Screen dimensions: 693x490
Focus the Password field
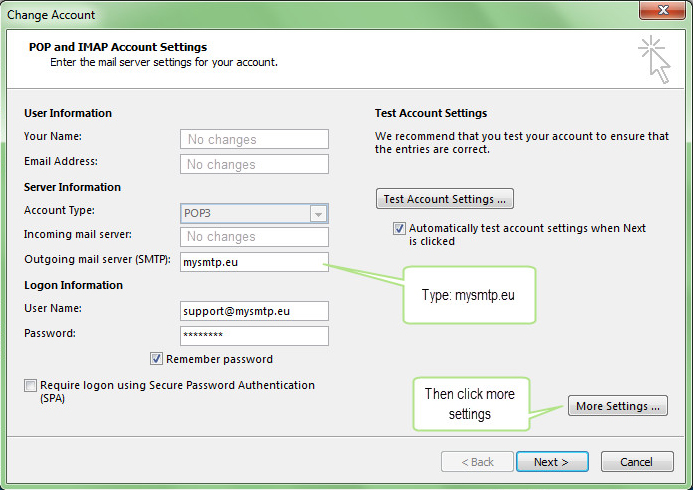coord(254,336)
